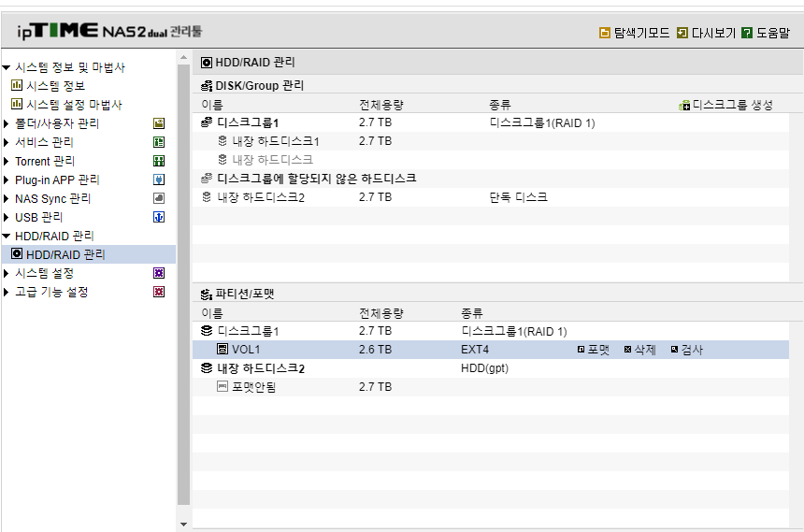This screenshot has width=804, height=532.
Task: Click the folder/user management icon
Action: (159, 123)
